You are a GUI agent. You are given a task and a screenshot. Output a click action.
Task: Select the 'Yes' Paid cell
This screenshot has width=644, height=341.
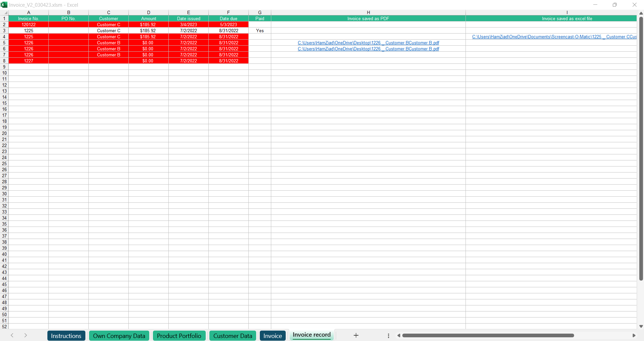coord(260,31)
